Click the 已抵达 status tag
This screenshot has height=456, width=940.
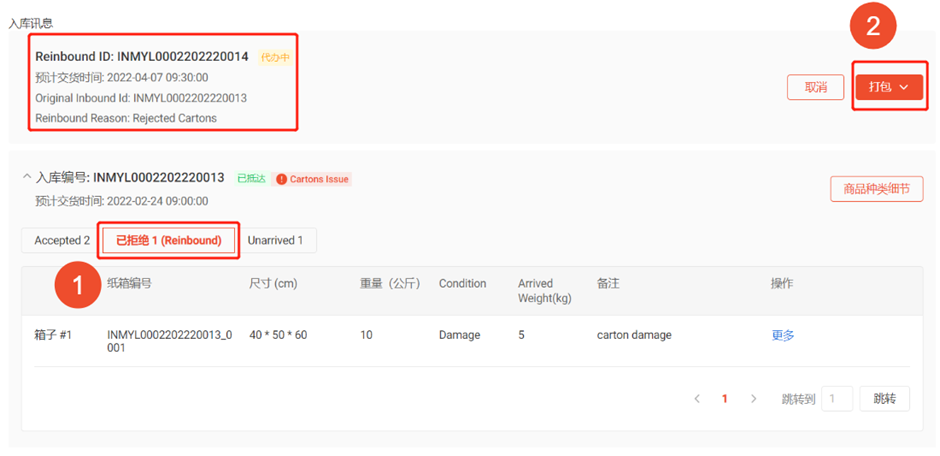[251, 179]
